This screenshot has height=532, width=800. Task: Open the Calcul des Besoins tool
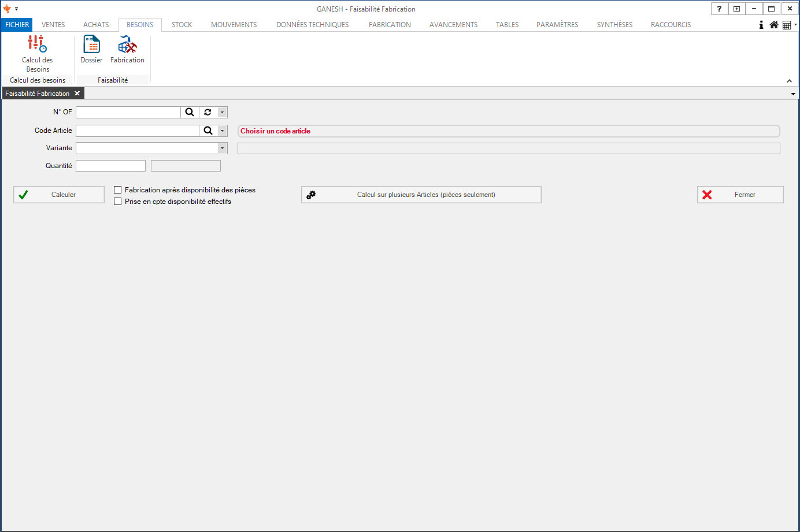pos(37,51)
